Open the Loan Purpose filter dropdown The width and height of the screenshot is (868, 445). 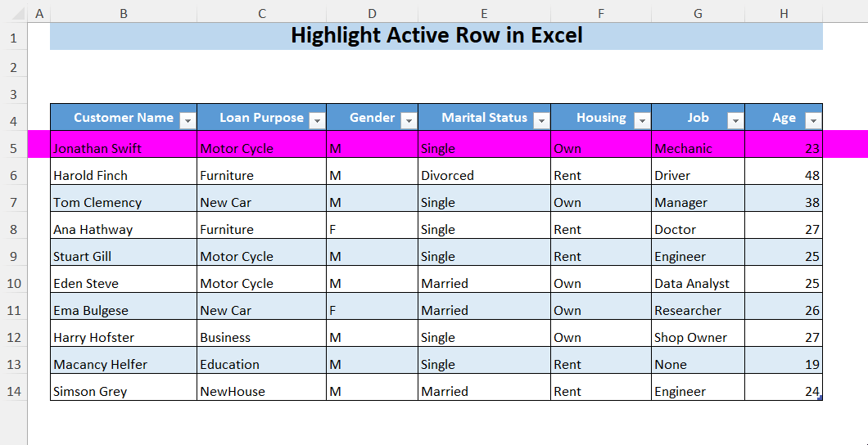pyautogui.click(x=317, y=120)
